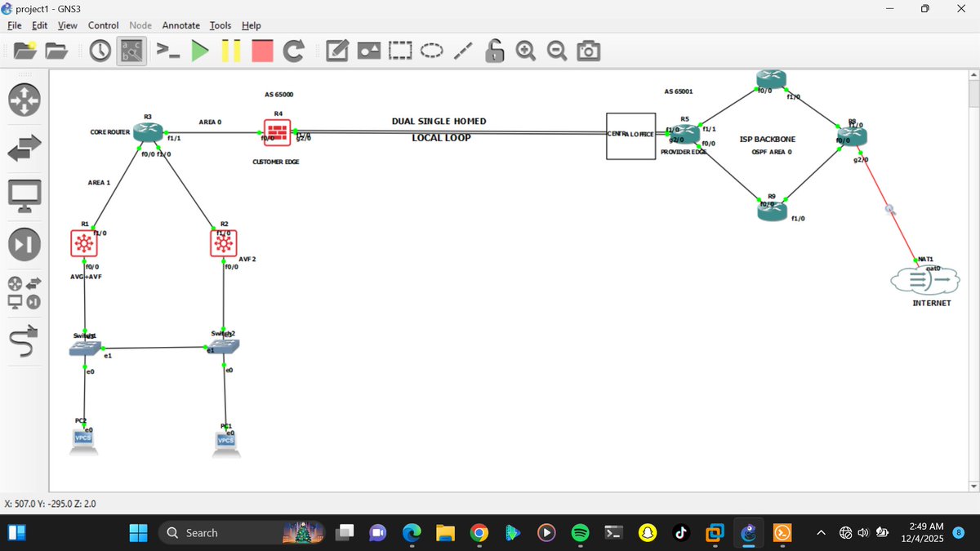Open the Windows Start menu
Viewport: 980px width, 551px height.
[138, 533]
